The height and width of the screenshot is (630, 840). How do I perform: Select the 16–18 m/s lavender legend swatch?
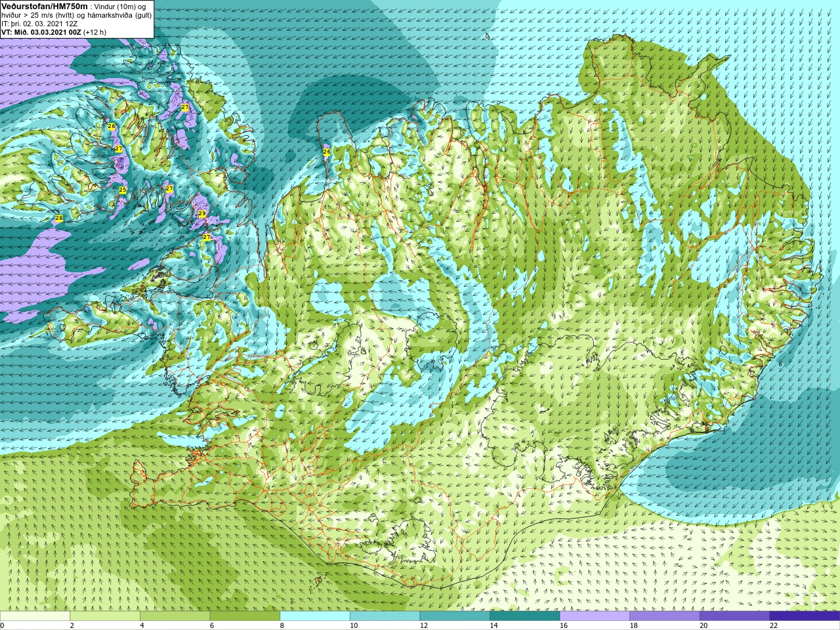595,616
